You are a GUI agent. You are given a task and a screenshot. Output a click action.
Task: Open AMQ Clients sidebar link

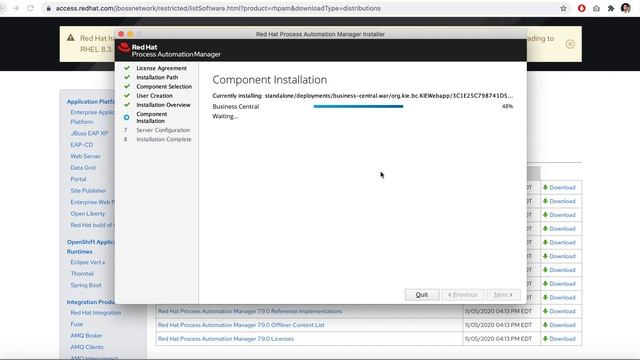87,347
